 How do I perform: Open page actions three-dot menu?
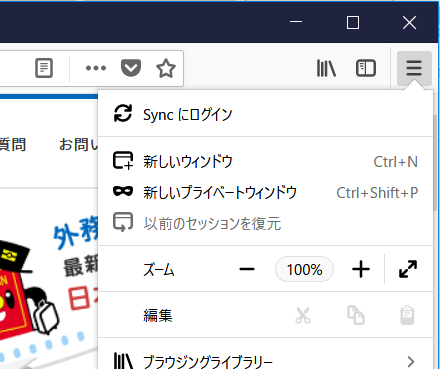[x=96, y=68]
